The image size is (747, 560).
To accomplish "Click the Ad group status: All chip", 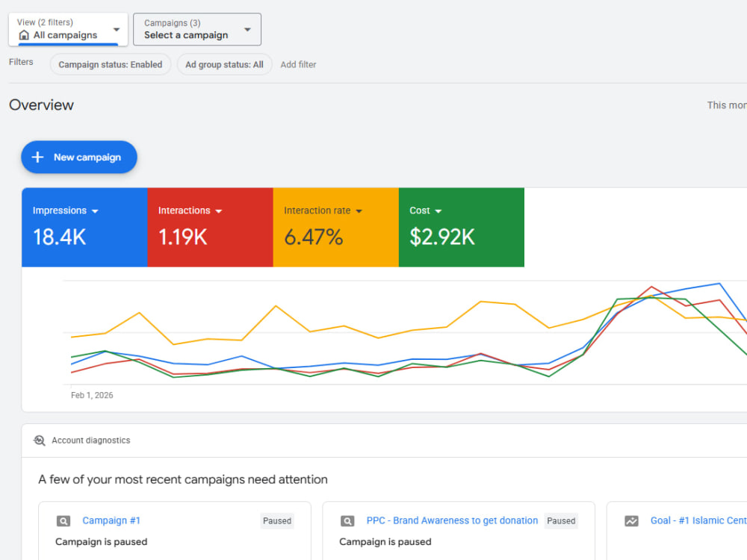I will pos(224,64).
